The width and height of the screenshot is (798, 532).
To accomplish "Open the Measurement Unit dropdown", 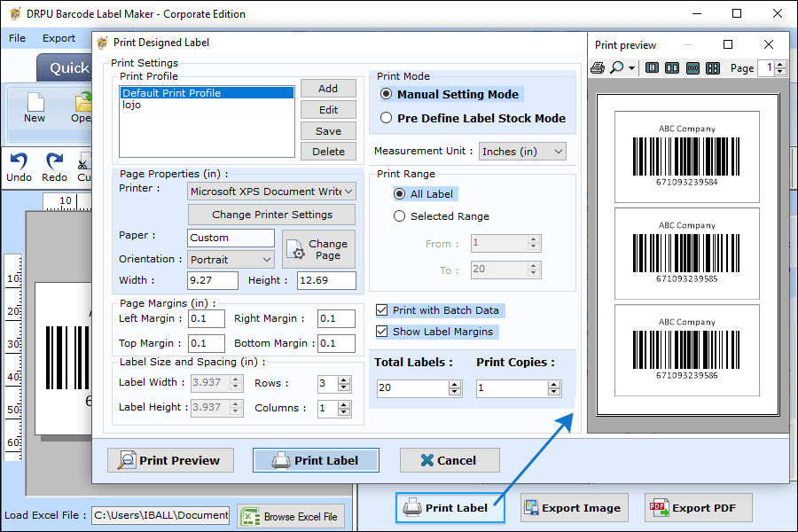I will 522,152.
